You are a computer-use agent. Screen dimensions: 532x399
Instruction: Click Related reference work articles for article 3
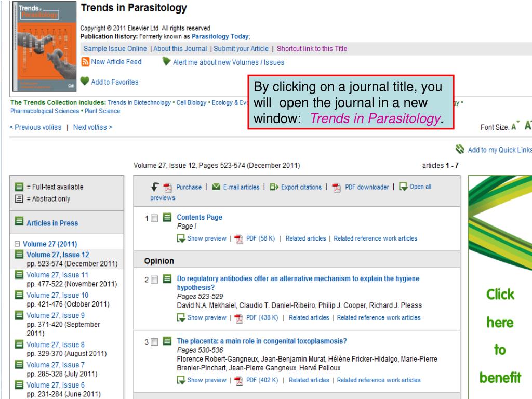click(379, 380)
